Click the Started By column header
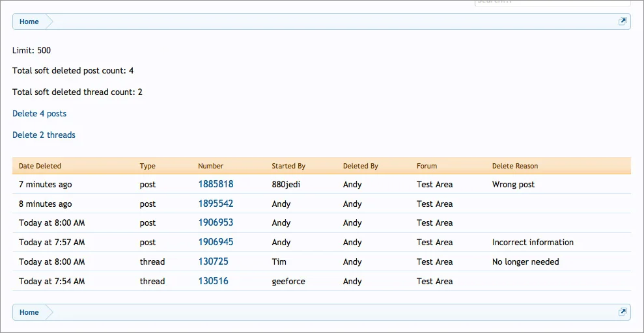Image resolution: width=644 pixels, height=333 pixels. click(x=288, y=166)
